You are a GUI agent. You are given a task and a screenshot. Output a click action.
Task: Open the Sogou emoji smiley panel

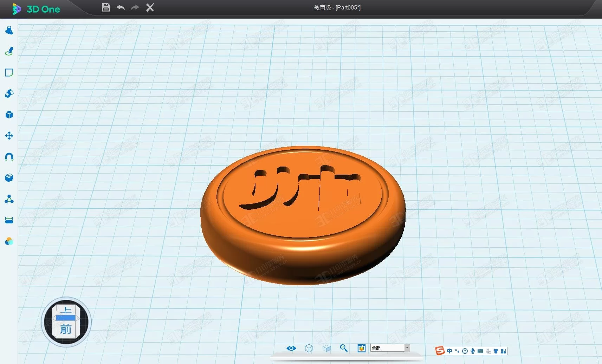(x=465, y=351)
